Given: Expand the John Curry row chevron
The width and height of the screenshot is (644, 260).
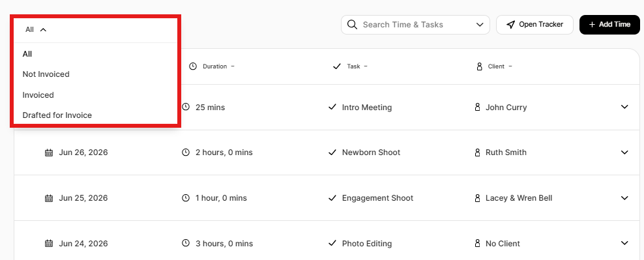Looking at the screenshot, I should pyautogui.click(x=624, y=107).
